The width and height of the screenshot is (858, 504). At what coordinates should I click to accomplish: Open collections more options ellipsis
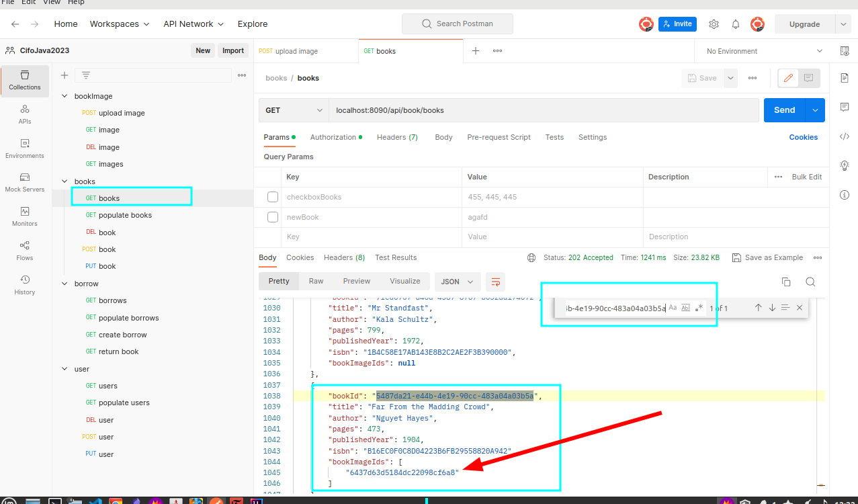[242, 75]
